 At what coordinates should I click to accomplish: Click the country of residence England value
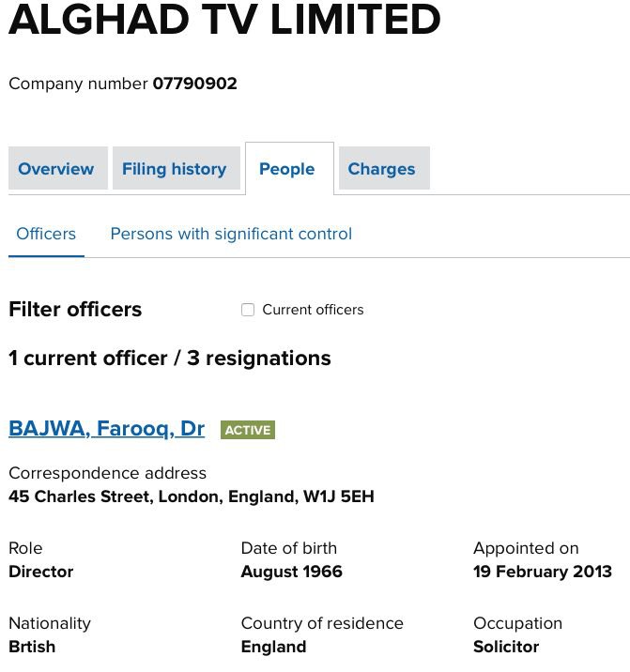(x=273, y=647)
